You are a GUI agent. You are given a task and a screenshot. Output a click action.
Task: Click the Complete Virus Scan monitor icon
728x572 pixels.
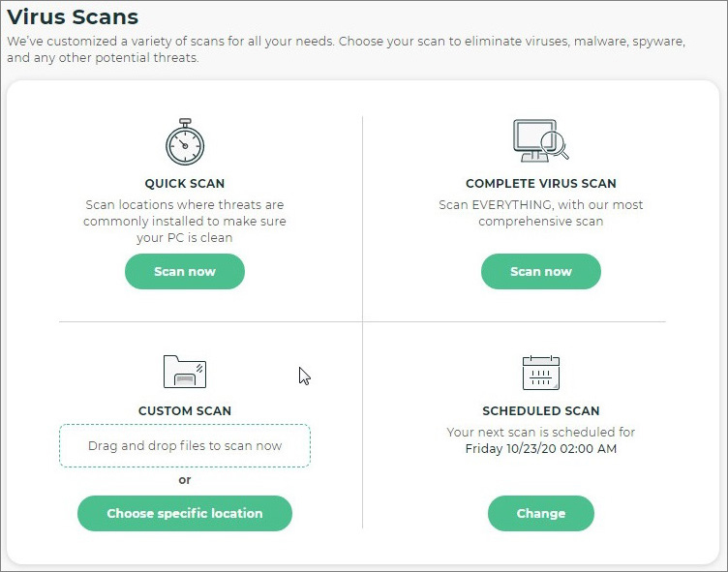[541, 140]
